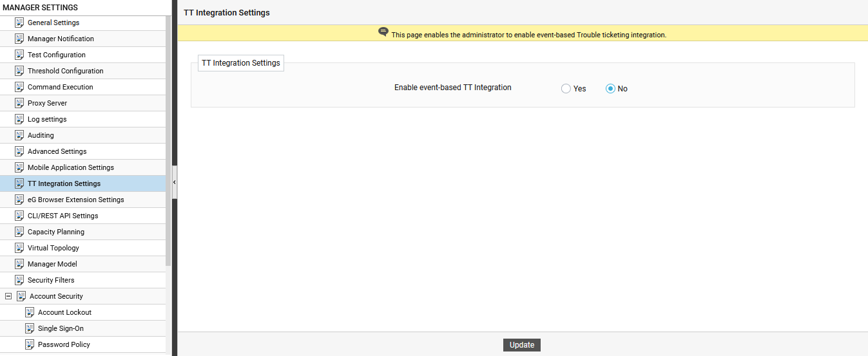Click the Security Filters page icon

[x=19, y=280]
